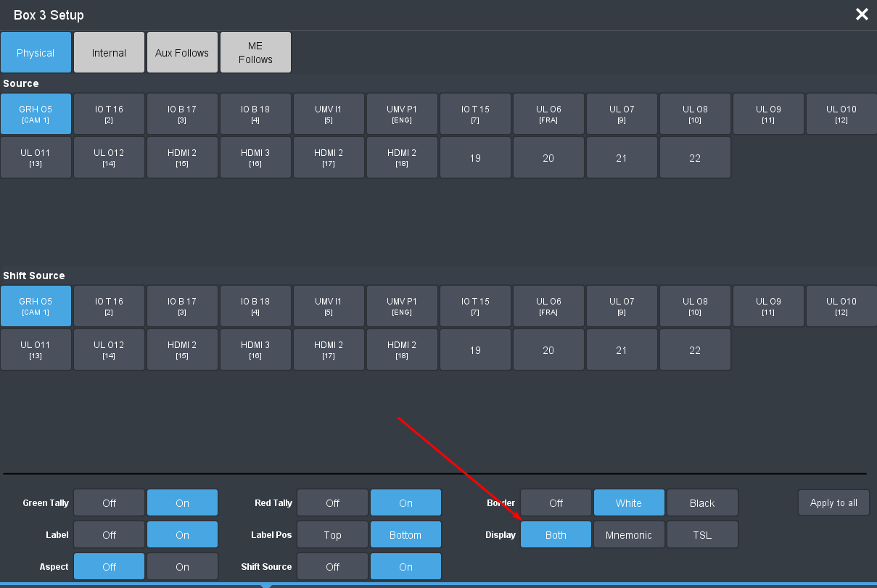Turn Red Tally off
The width and height of the screenshot is (877, 588).
(x=332, y=503)
